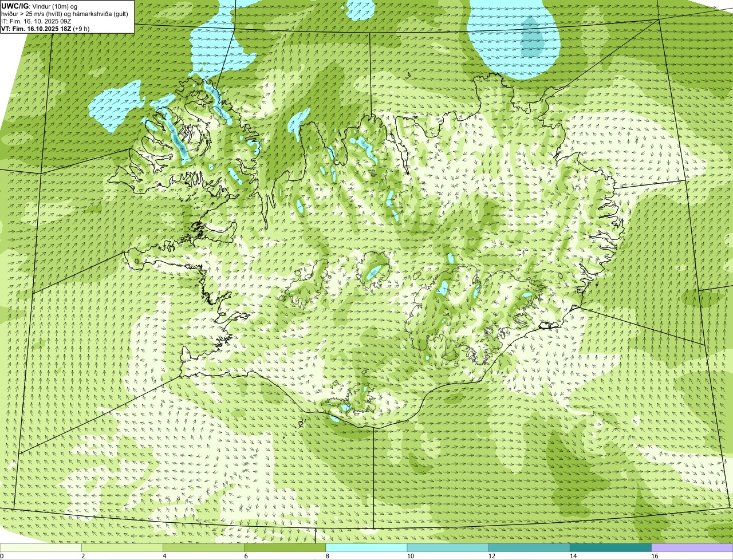733x560 pixels.
Task: Select the "VT: Fim. 16.10.2025 18Z (+9 h)" line
Action: 46,28
